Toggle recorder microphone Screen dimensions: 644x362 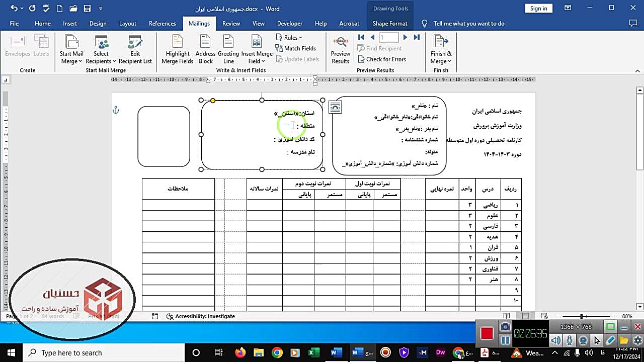point(570,340)
